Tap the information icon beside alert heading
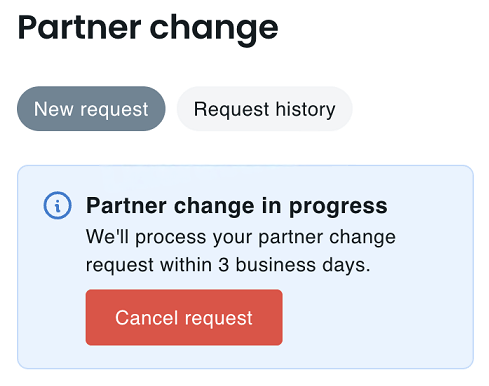Viewport: 489px width, 386px height. tap(57, 205)
